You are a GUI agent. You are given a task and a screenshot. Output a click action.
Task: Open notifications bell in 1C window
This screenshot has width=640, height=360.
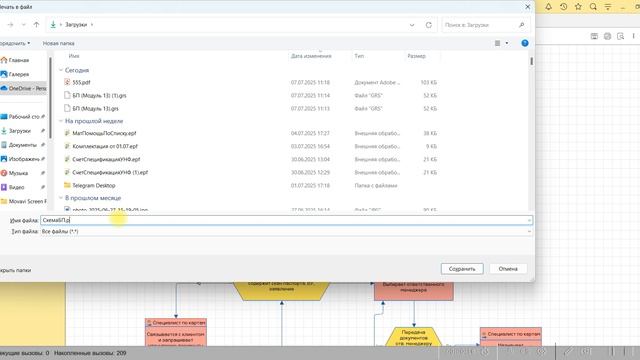click(x=549, y=7)
